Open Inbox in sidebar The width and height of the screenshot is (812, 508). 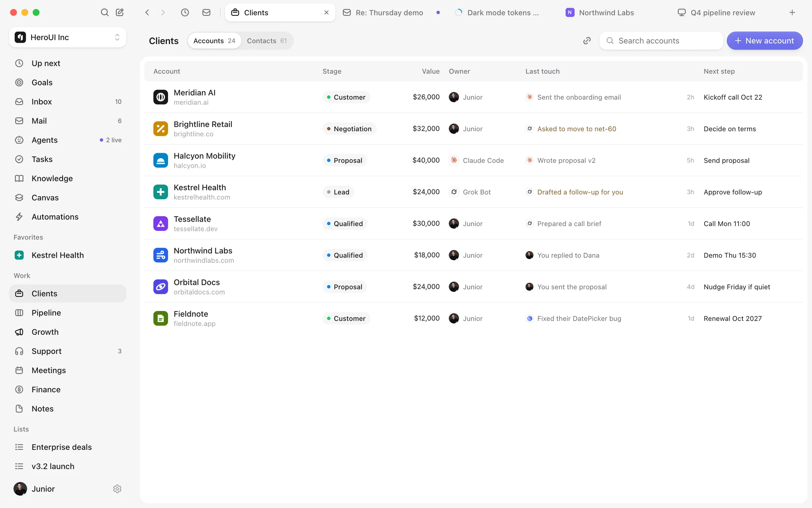68,102
